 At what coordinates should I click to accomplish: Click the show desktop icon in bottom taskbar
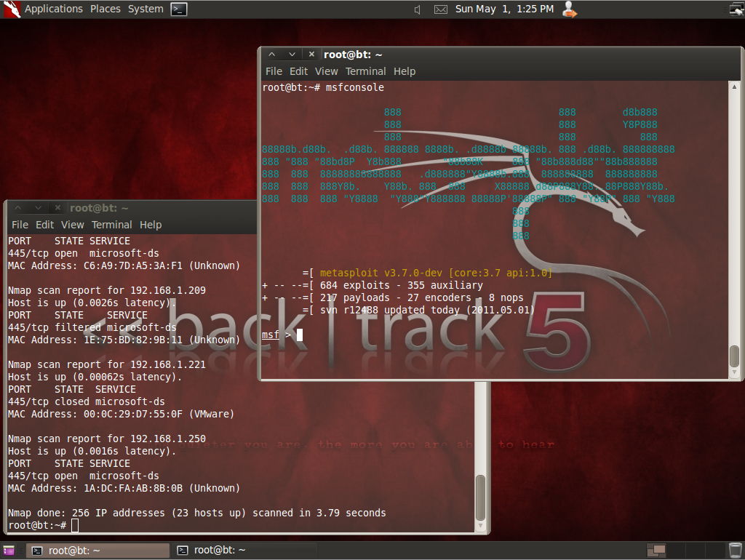click(x=8, y=550)
